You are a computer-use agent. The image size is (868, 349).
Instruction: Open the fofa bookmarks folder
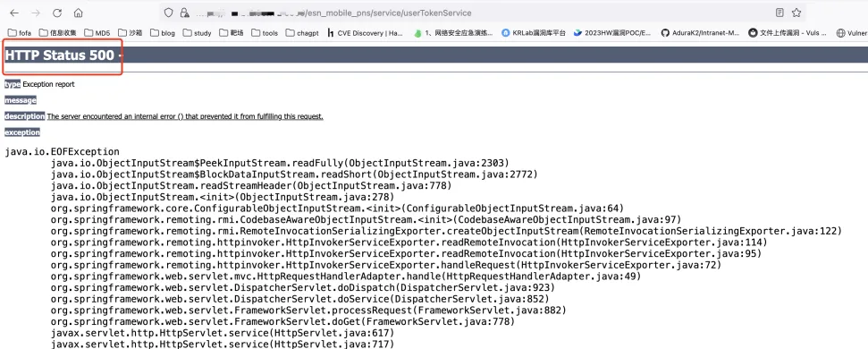coord(20,33)
